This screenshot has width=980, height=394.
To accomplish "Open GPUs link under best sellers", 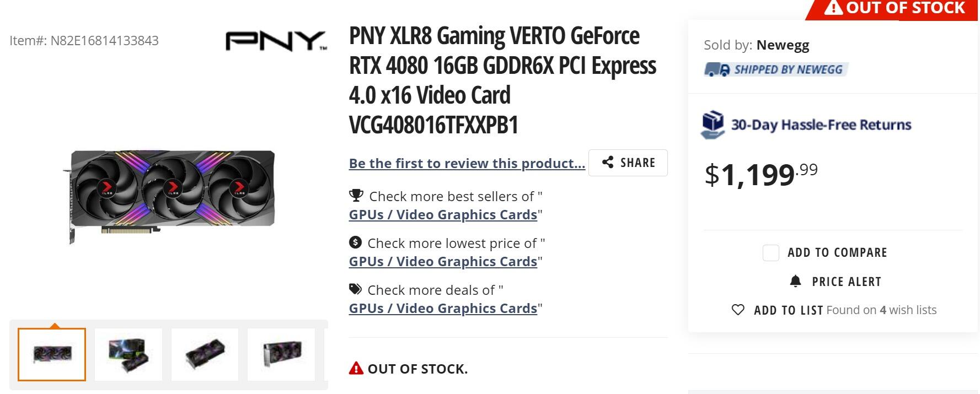I will [x=443, y=215].
